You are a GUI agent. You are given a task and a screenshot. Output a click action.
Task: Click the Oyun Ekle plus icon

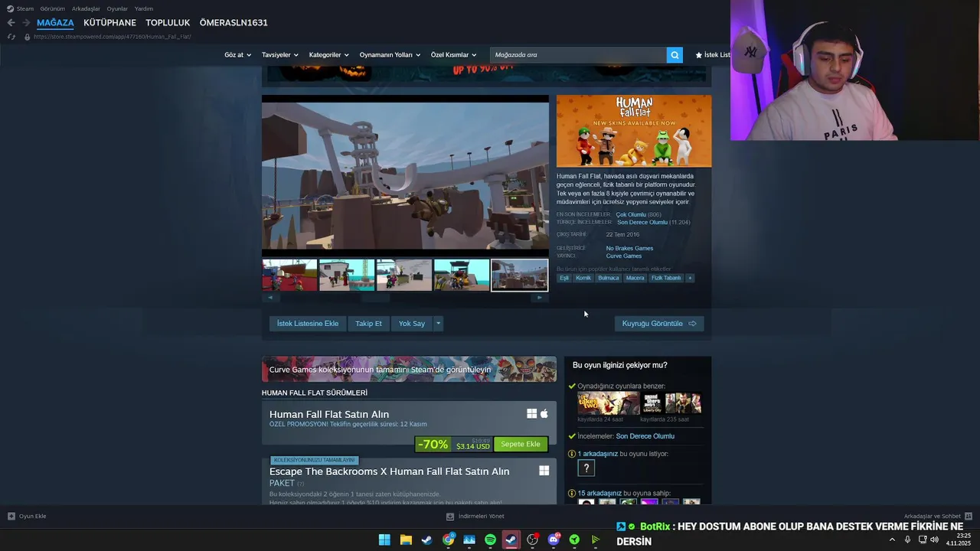(11, 516)
